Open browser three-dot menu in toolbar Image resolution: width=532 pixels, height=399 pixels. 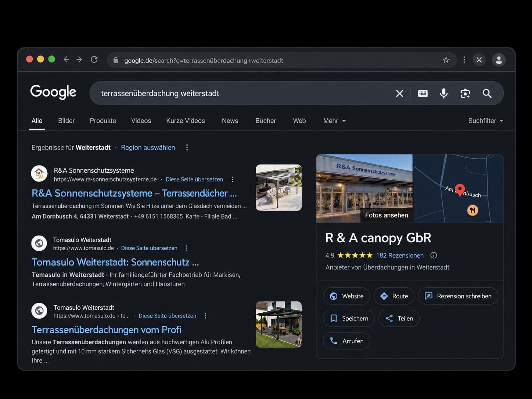464,60
